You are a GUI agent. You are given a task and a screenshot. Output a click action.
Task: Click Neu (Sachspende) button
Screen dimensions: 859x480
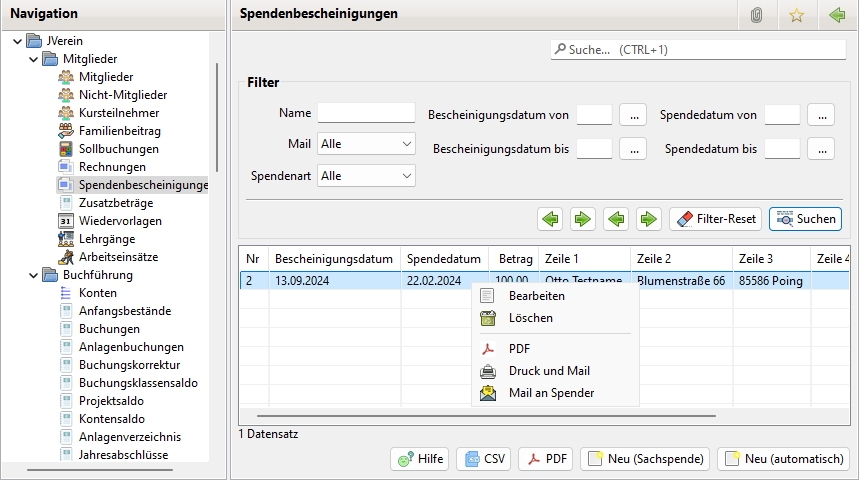click(x=645, y=459)
